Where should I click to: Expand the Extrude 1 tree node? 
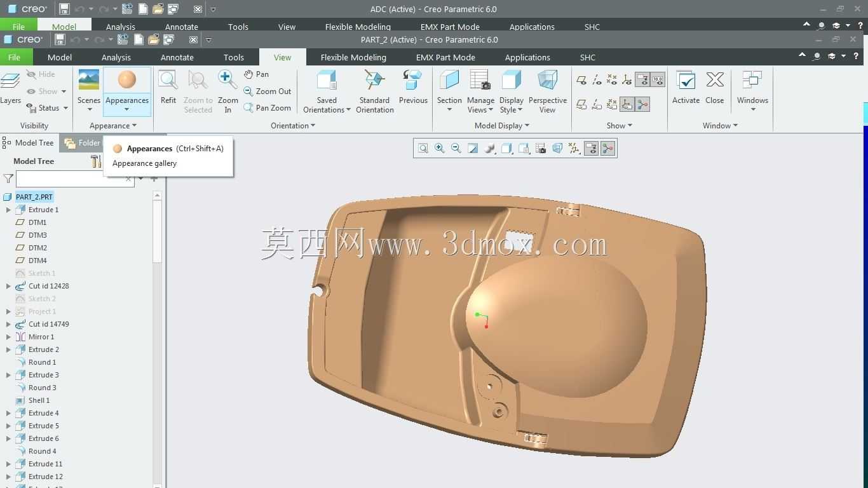[8, 210]
